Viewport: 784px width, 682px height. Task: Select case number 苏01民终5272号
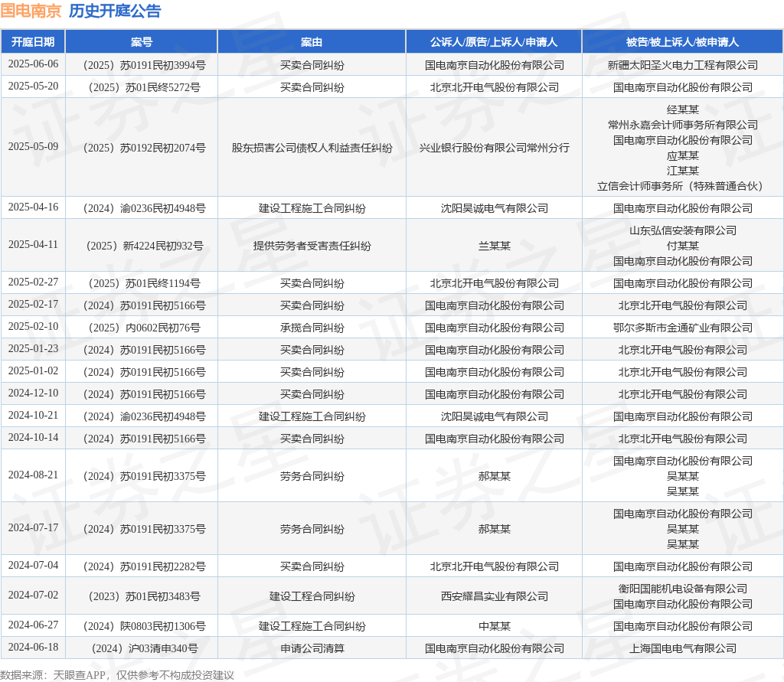click(x=145, y=87)
